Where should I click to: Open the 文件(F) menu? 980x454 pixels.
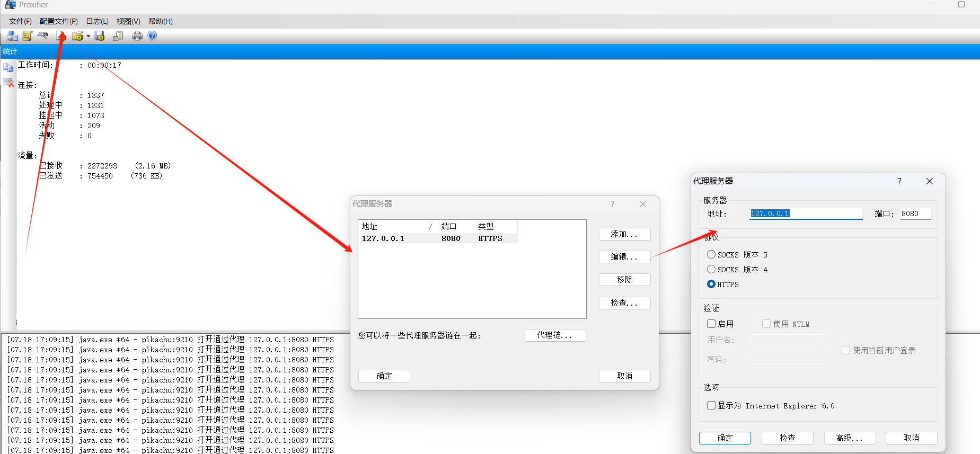(20, 21)
